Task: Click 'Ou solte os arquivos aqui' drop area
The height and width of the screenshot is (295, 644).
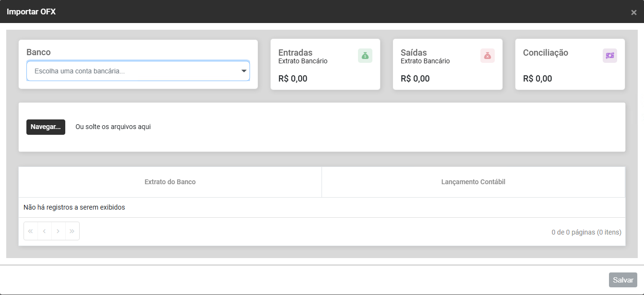Action: click(x=113, y=127)
